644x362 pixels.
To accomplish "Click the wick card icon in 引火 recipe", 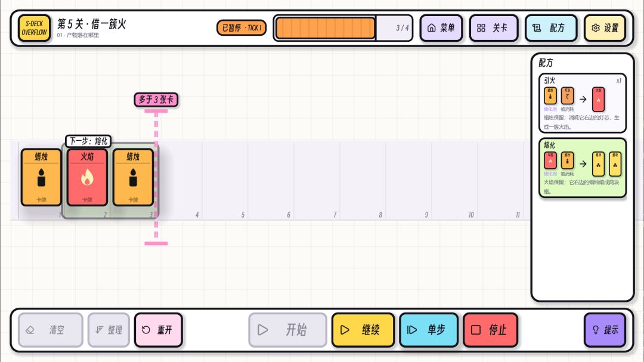I will 567,96.
